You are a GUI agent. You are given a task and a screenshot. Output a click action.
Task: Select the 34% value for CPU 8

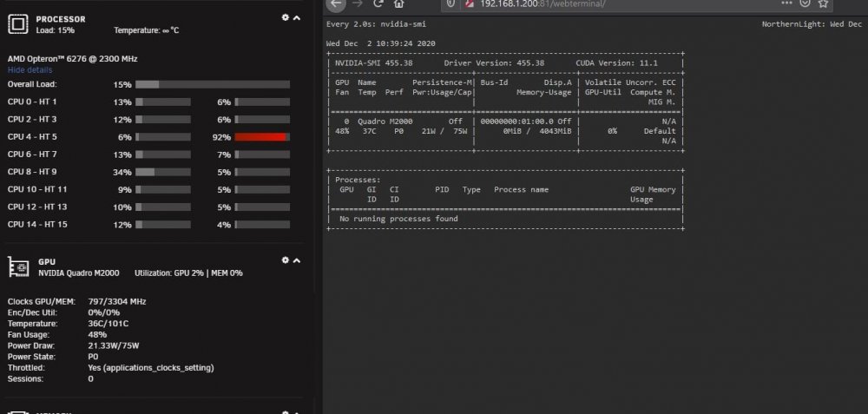click(122, 173)
